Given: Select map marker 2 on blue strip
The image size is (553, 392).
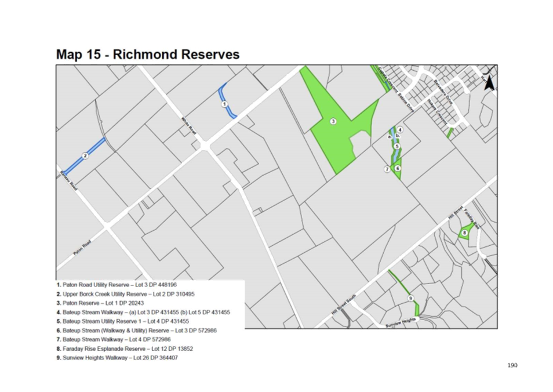Looking at the screenshot, I should pyautogui.click(x=85, y=155).
